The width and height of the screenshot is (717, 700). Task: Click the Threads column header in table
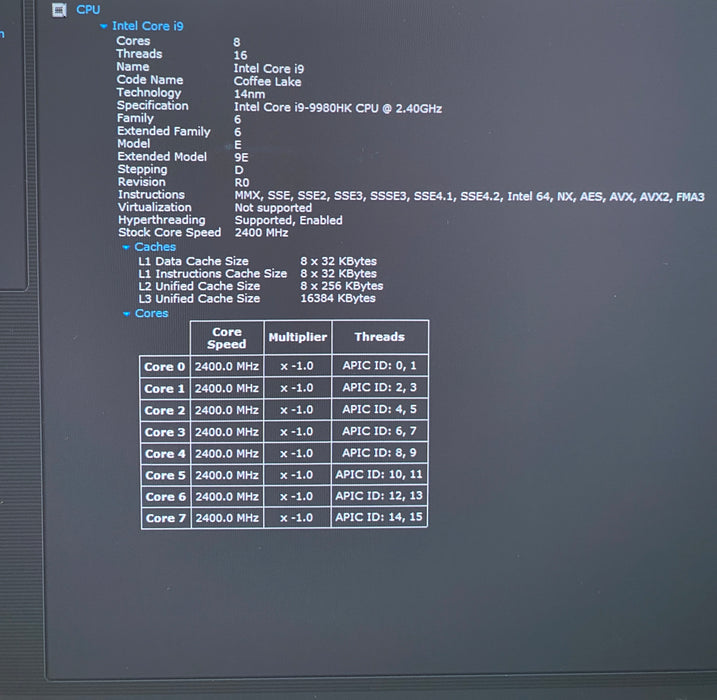coord(380,337)
